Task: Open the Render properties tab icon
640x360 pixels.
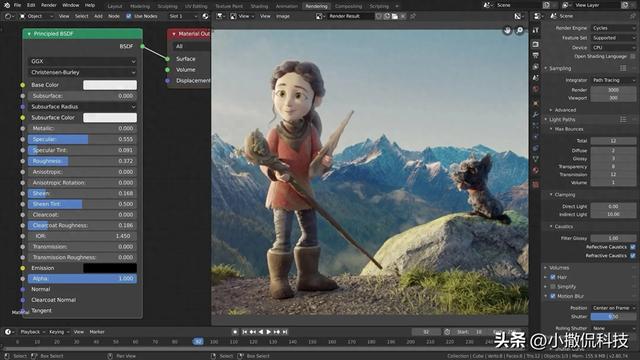Action: 536,44
